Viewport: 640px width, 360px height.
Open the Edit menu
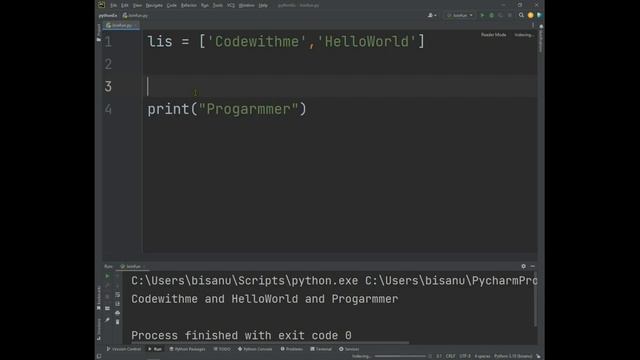click(x=124, y=5)
